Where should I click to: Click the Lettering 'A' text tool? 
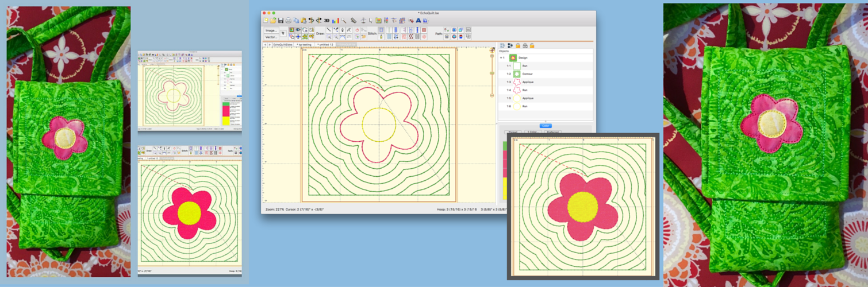tap(418, 21)
